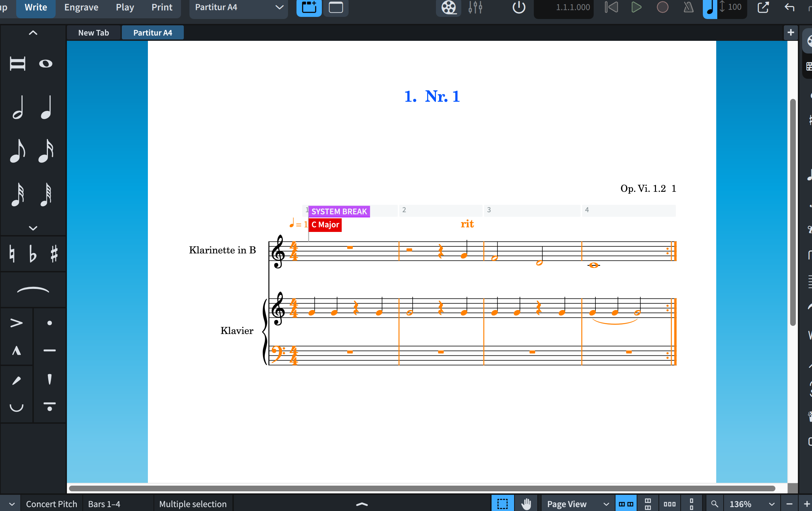
Task: Enable the hand tool
Action: pos(526,504)
